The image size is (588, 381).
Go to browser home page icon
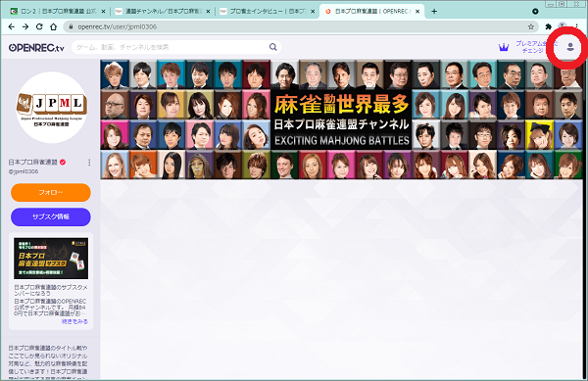53,26
